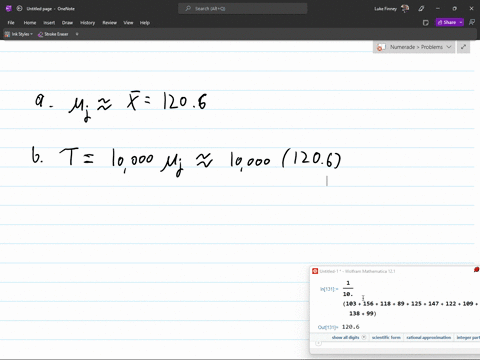Image resolution: width=480 pixels, height=360 pixels.
Task: Open the Numerade > Problems notebook dropdown
Action: pyautogui.click(x=414, y=47)
